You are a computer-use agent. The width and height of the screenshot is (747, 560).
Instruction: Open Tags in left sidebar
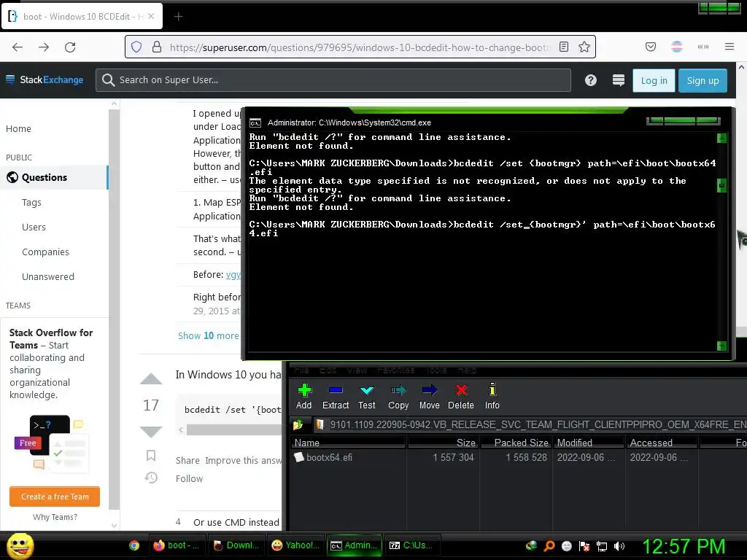point(31,203)
